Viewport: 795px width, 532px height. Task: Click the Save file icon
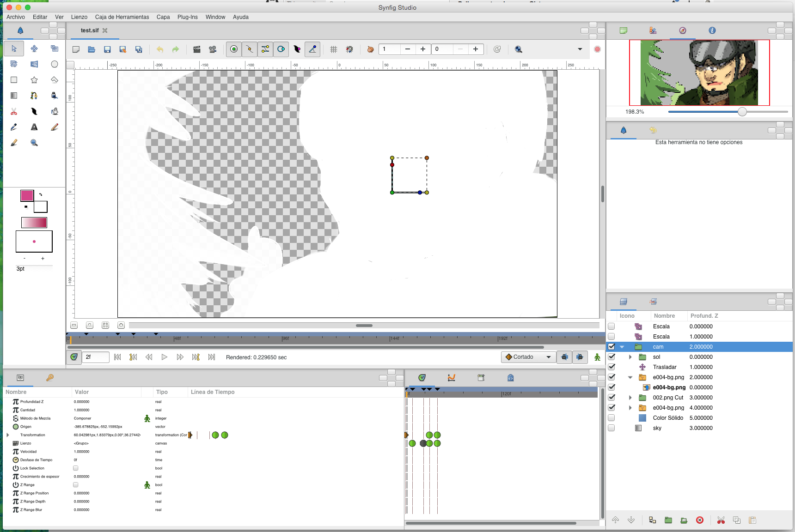(x=107, y=49)
